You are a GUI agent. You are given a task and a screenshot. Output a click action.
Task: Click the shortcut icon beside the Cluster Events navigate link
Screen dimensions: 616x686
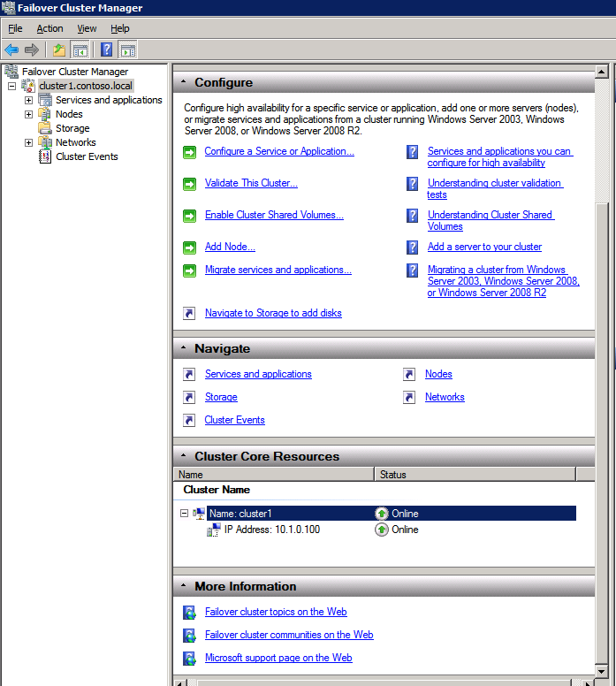[x=189, y=421]
